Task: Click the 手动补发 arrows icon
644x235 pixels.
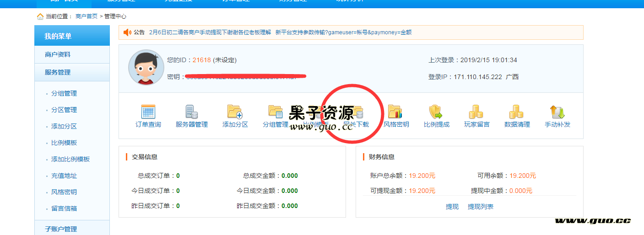Action: point(557,112)
